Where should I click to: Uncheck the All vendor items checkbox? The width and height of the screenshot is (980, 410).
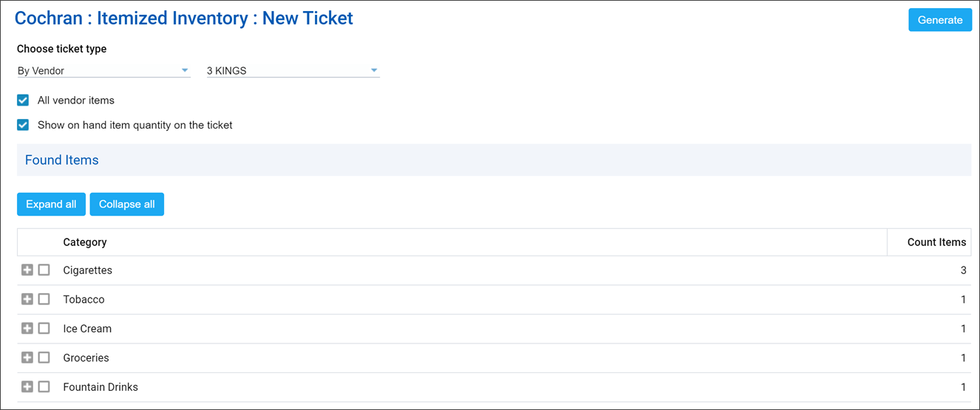[x=23, y=100]
